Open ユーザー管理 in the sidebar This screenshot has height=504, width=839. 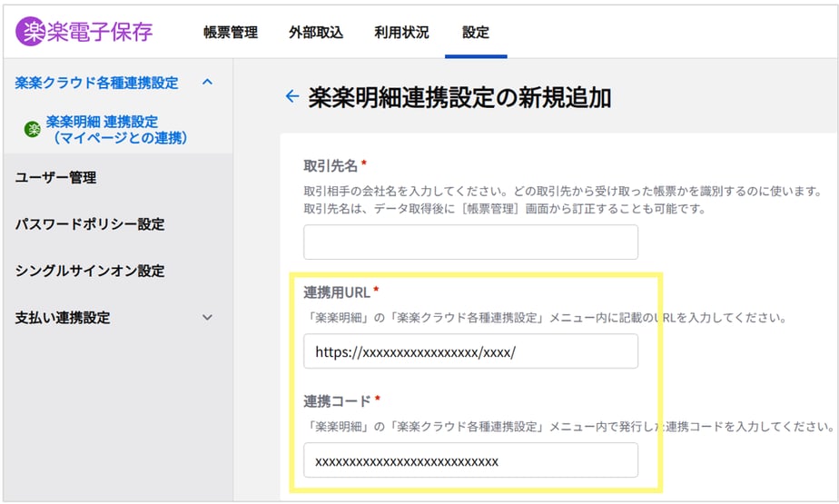coord(55,177)
